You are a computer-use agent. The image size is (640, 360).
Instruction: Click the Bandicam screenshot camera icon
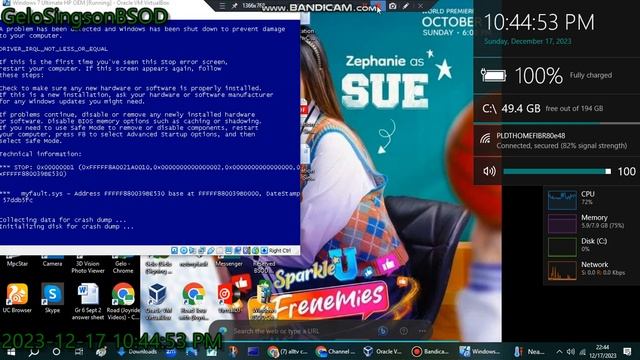pos(392,6)
